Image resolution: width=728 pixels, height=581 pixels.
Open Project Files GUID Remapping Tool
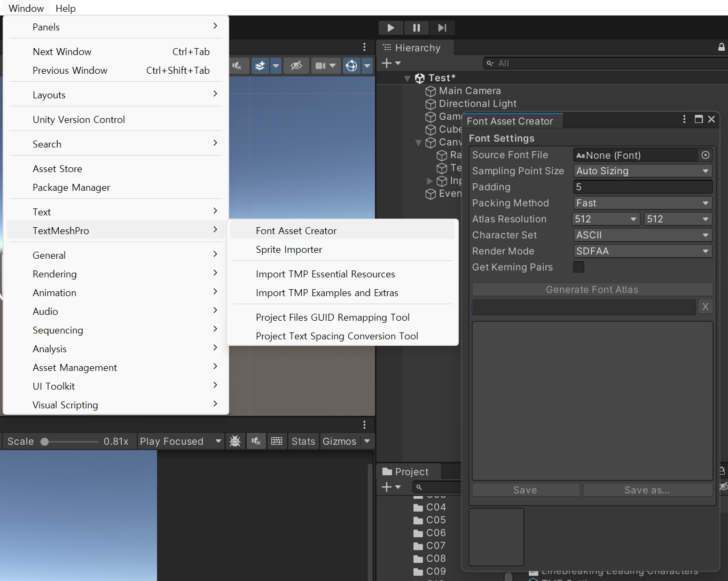pyautogui.click(x=343, y=317)
